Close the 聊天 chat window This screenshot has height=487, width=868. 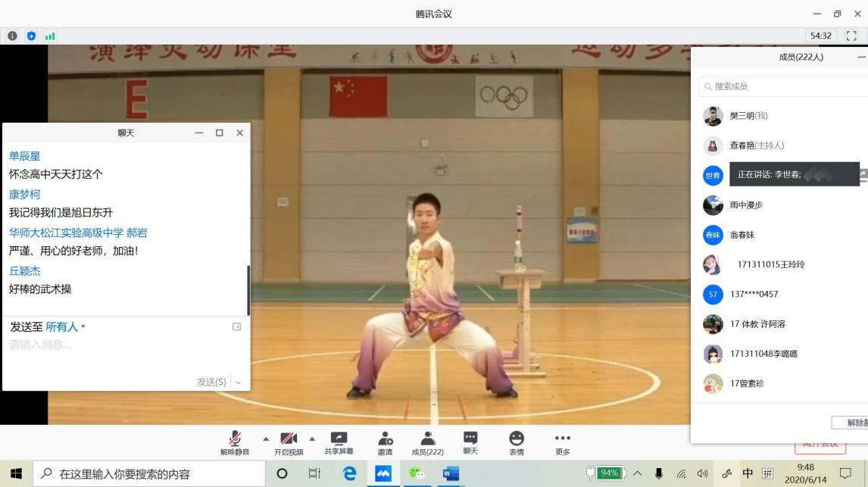pos(239,133)
